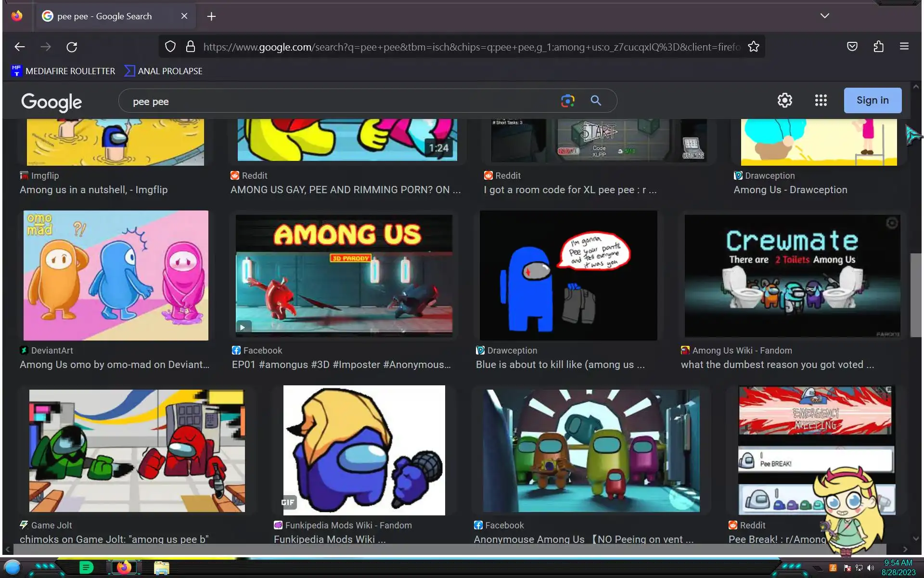The height and width of the screenshot is (578, 924).
Task: Open a new tab with plus button
Action: pyautogui.click(x=211, y=16)
